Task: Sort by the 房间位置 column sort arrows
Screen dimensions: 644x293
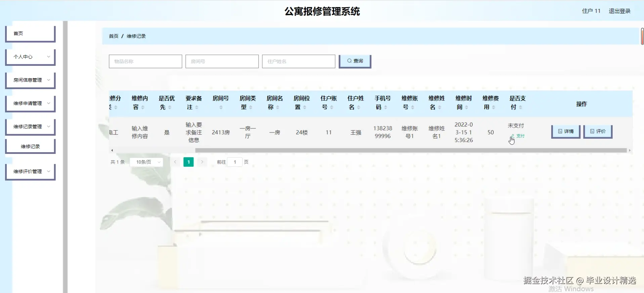Action: (x=304, y=107)
